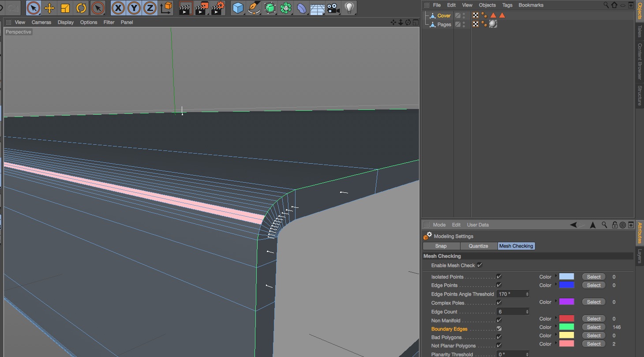Add a Cube primitive object
644x357 pixels.
click(238, 8)
